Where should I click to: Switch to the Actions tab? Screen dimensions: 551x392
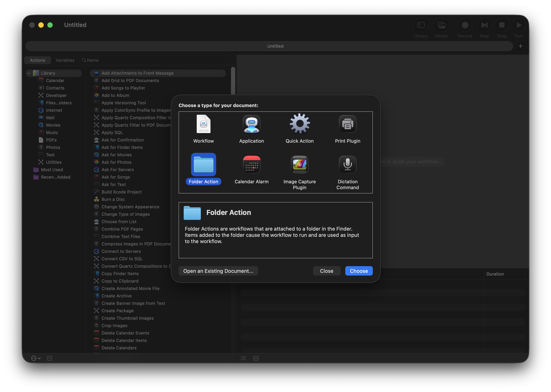click(37, 60)
